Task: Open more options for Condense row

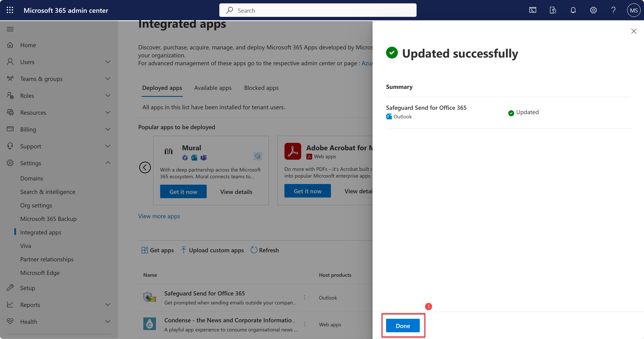Action: point(304,324)
